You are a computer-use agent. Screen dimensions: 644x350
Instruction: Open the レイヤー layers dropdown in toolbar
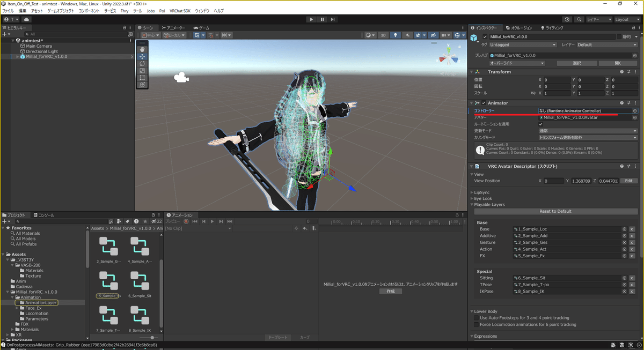599,19
